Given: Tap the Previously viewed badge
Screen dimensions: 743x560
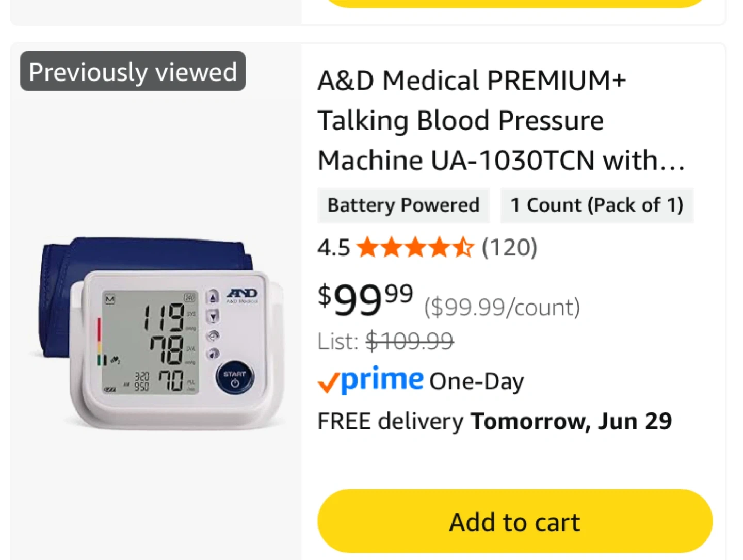Looking at the screenshot, I should (133, 71).
